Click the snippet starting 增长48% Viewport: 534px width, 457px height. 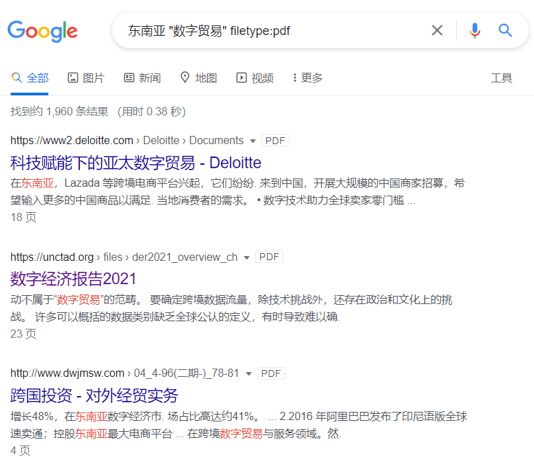tap(238, 425)
